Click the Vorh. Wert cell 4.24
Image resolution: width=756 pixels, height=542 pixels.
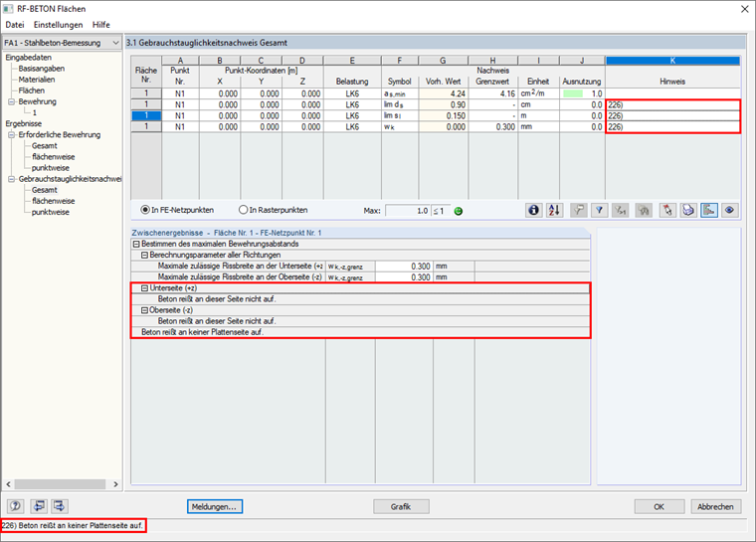click(443, 93)
